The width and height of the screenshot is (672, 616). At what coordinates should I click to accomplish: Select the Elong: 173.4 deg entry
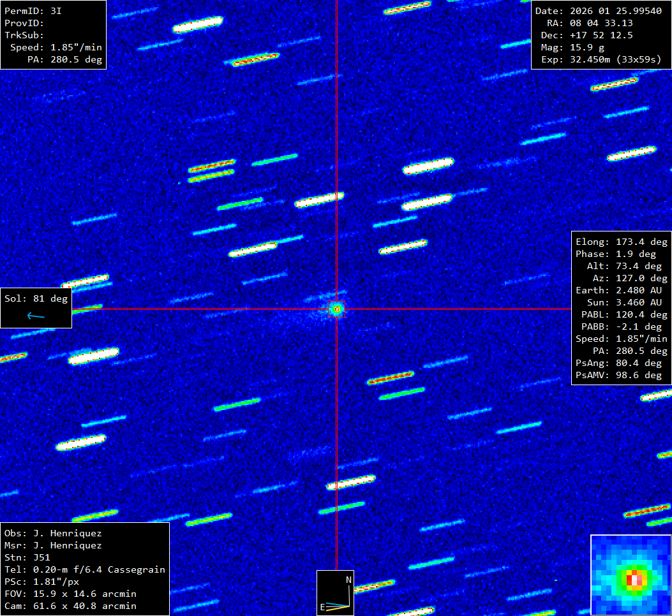click(x=621, y=242)
